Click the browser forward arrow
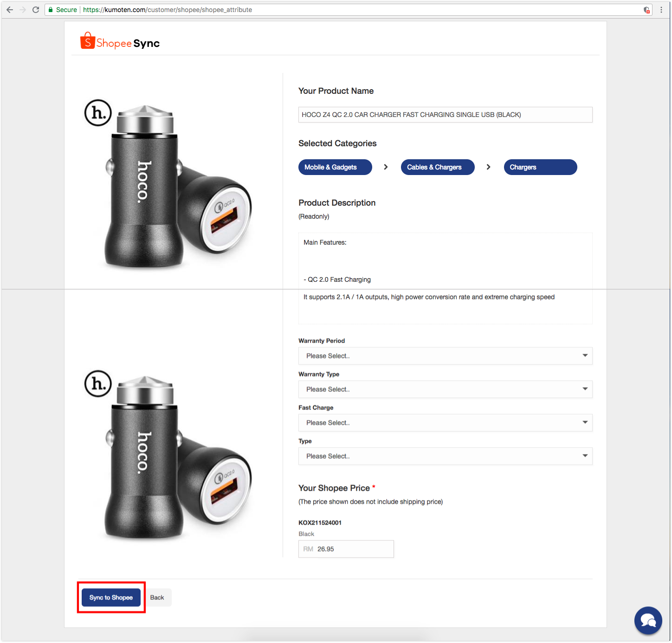672x643 pixels. [x=22, y=10]
